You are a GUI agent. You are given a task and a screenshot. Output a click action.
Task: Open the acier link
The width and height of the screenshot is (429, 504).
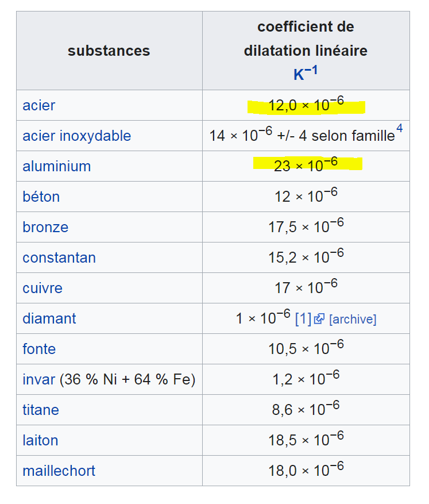tap(38, 106)
